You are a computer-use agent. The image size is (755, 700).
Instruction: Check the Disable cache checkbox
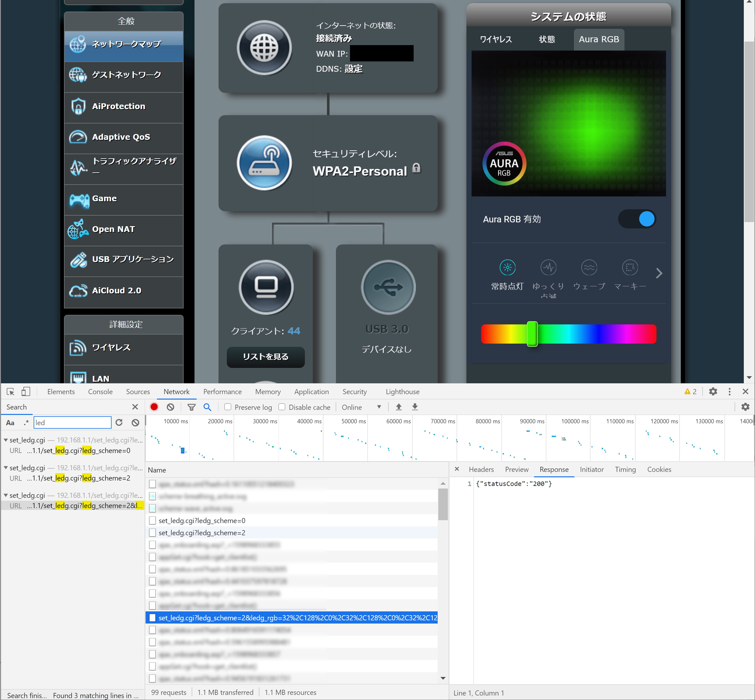[282, 407]
